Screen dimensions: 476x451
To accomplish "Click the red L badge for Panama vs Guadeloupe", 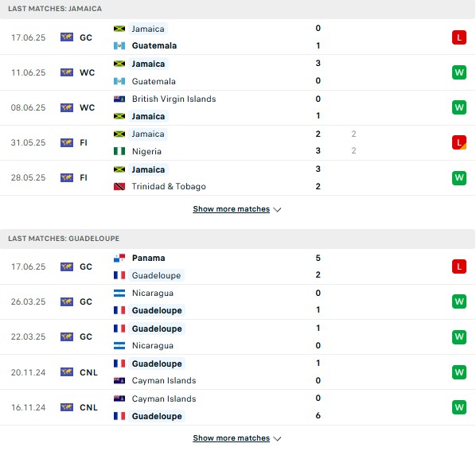I will 459,266.
